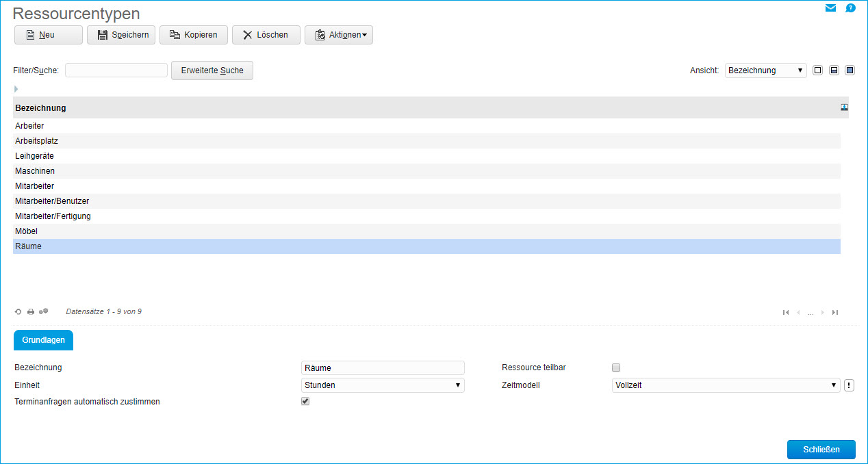
Task: Jump to the last page of records
Action: click(835, 313)
